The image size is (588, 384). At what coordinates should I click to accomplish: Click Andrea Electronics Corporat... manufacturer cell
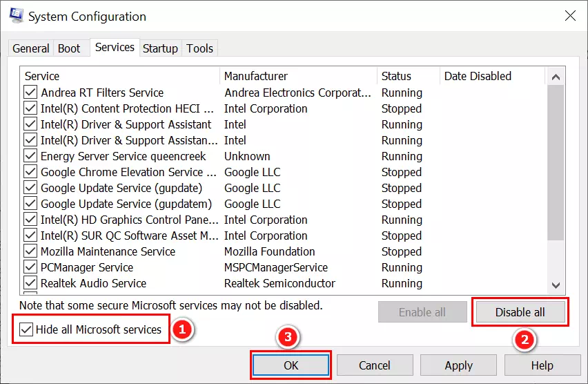pos(297,93)
